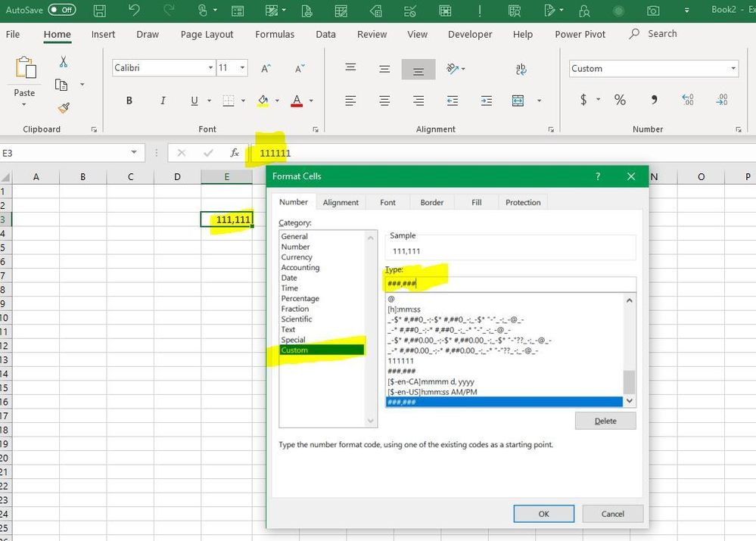Click the Orientation text angle icon
This screenshot has width=756, height=541.
pos(453,68)
